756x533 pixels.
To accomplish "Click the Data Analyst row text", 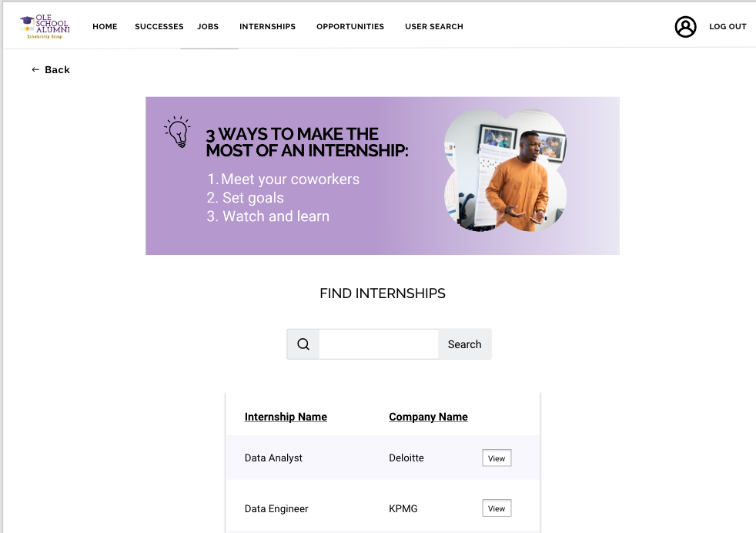I will 273,458.
